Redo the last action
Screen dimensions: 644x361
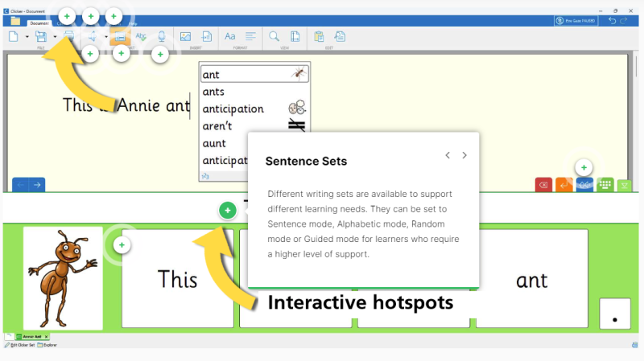click(x=623, y=21)
